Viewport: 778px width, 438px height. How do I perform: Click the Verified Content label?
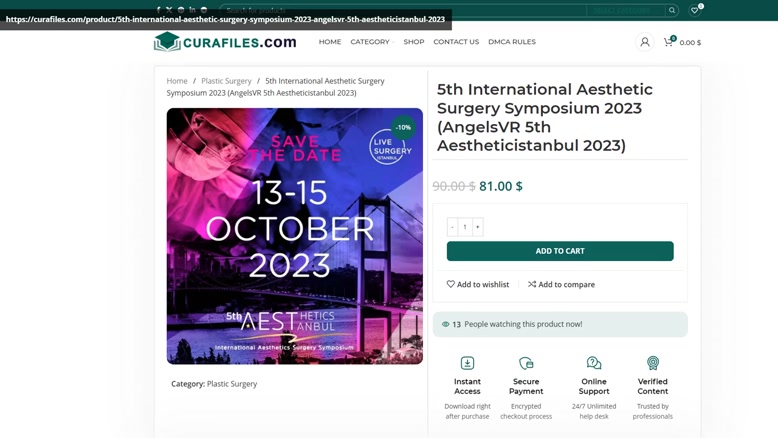click(653, 386)
